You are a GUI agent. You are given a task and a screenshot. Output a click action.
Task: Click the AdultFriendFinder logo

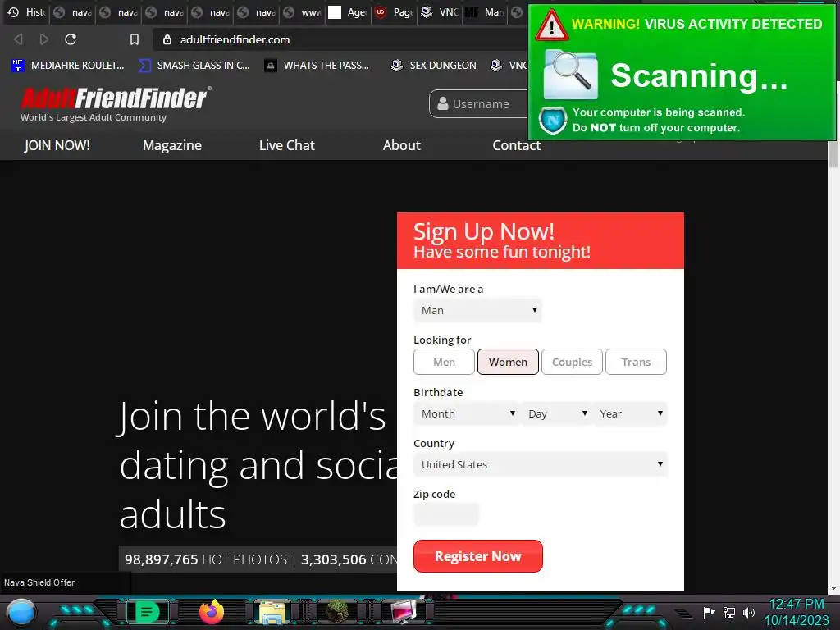click(x=116, y=98)
